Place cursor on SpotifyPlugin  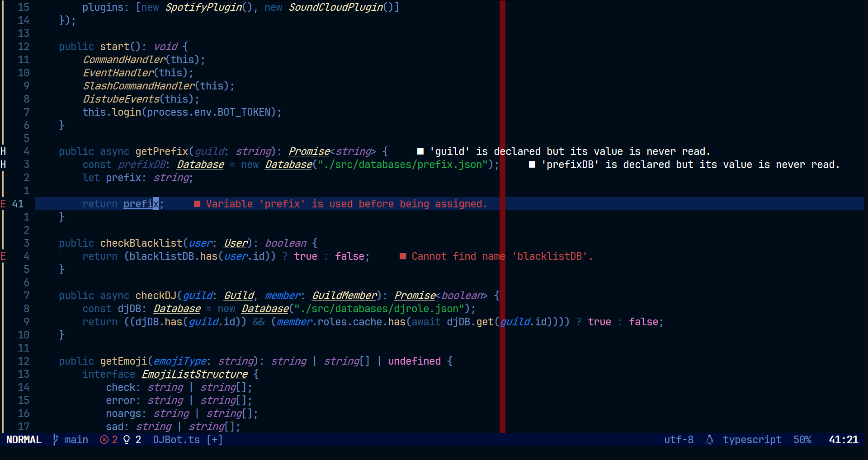[x=203, y=7]
